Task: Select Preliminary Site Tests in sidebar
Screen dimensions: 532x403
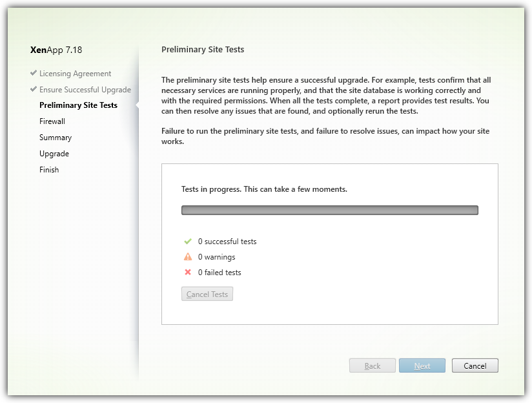Action: [x=78, y=105]
